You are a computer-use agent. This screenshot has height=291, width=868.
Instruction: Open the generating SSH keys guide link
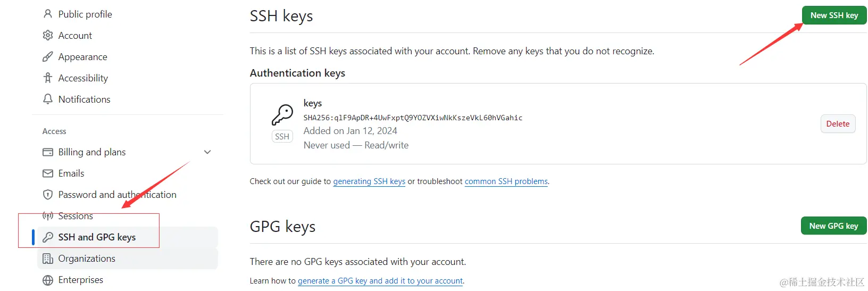point(369,181)
